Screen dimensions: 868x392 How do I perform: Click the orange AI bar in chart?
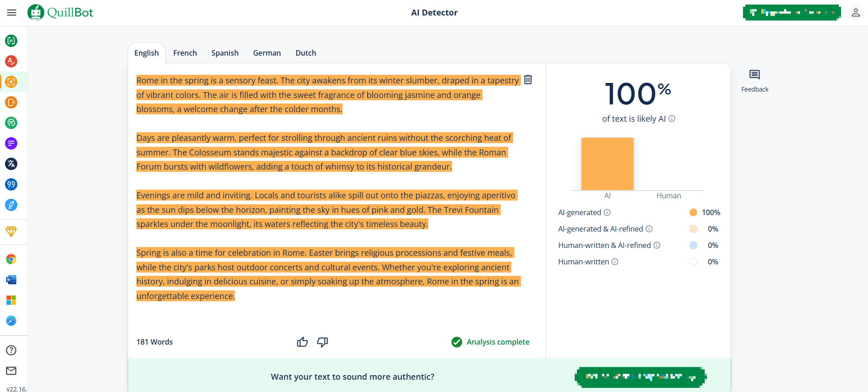[607, 164]
